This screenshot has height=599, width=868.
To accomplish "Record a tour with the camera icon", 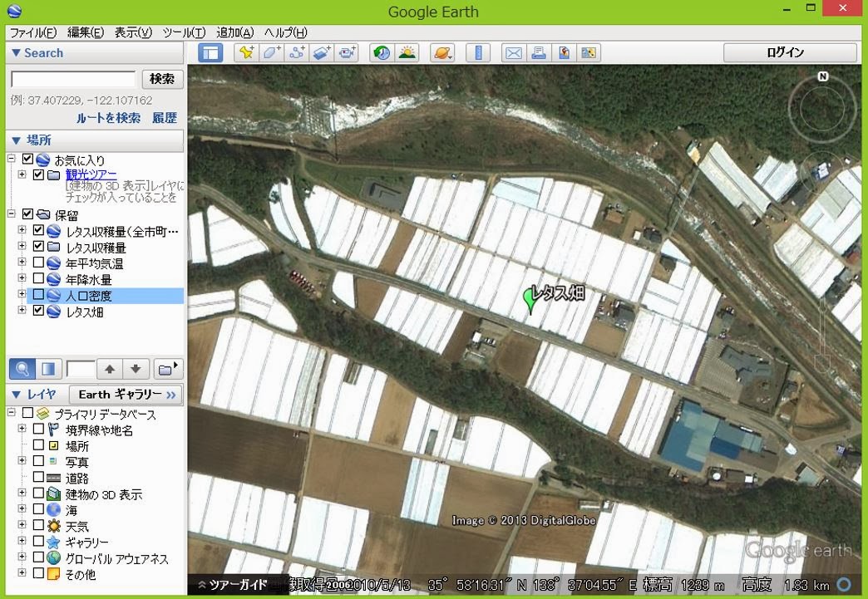I will point(347,53).
